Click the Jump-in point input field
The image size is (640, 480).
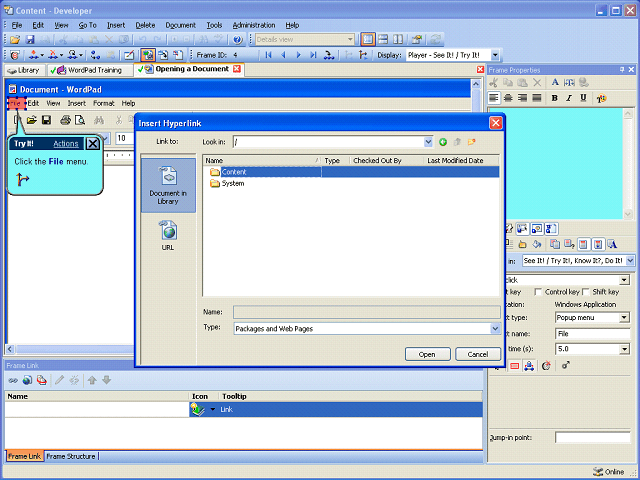click(x=592, y=438)
